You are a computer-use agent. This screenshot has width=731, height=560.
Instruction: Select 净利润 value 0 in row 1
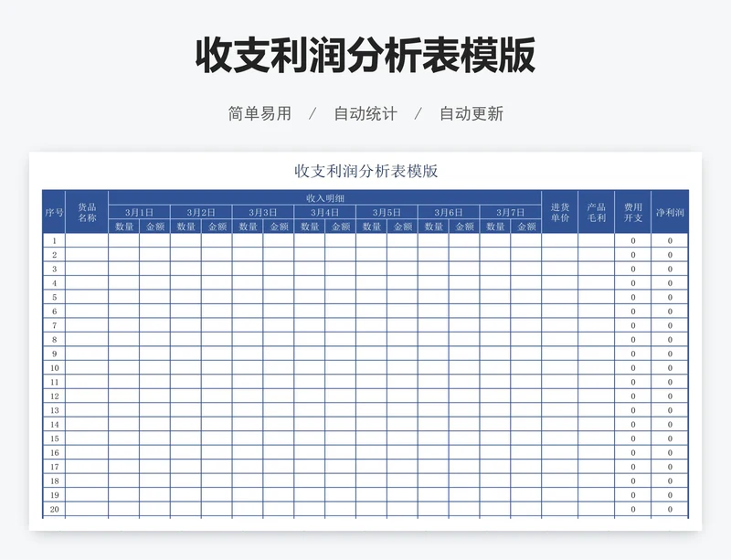(670, 240)
